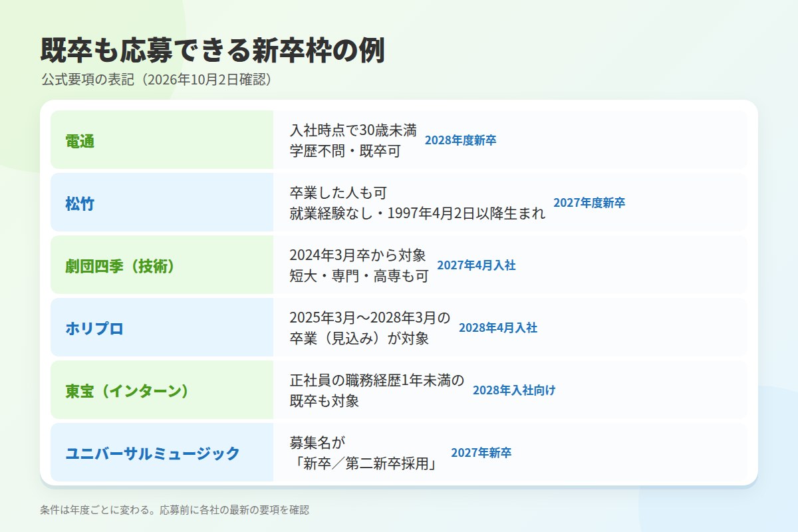Click the tag 2028年入社向け
The width and height of the screenshot is (798, 532).
514,390
